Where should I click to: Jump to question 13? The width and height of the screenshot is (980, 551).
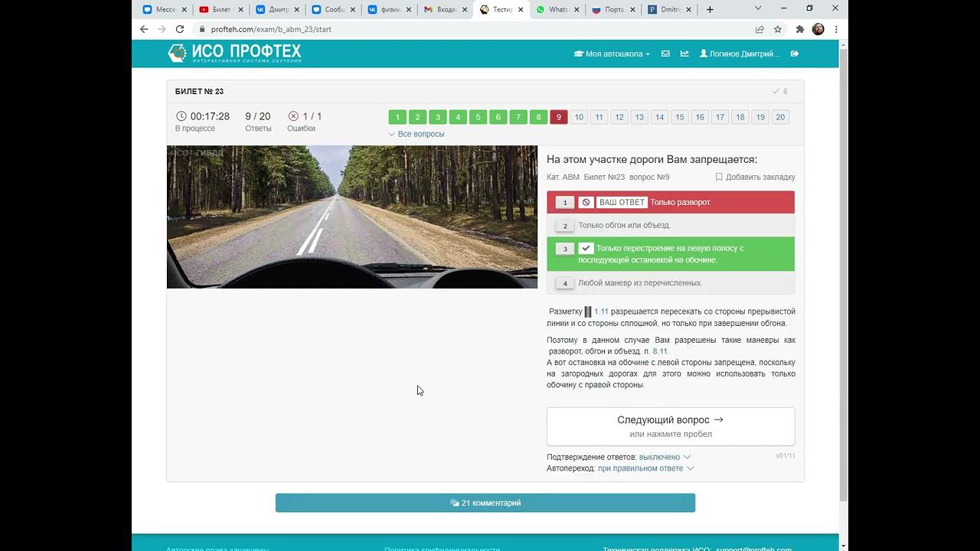coord(639,117)
